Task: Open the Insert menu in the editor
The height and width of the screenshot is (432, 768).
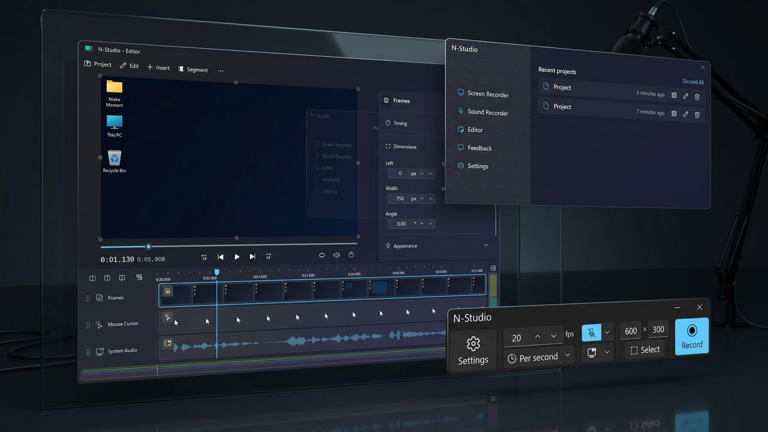Action: coord(158,68)
